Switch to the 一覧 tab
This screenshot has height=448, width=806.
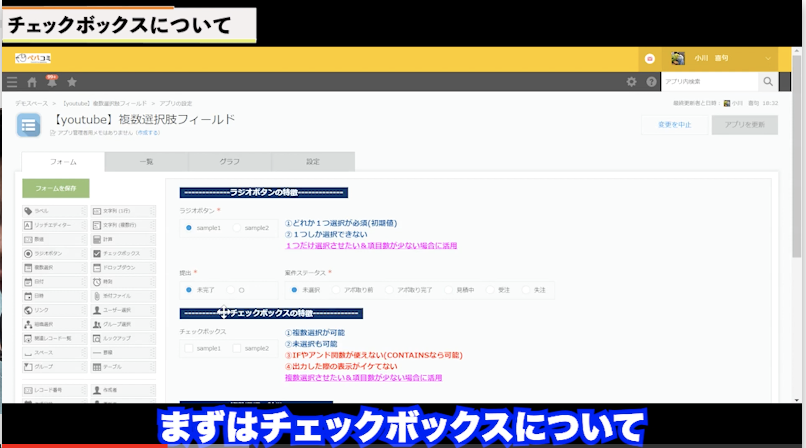(146, 161)
